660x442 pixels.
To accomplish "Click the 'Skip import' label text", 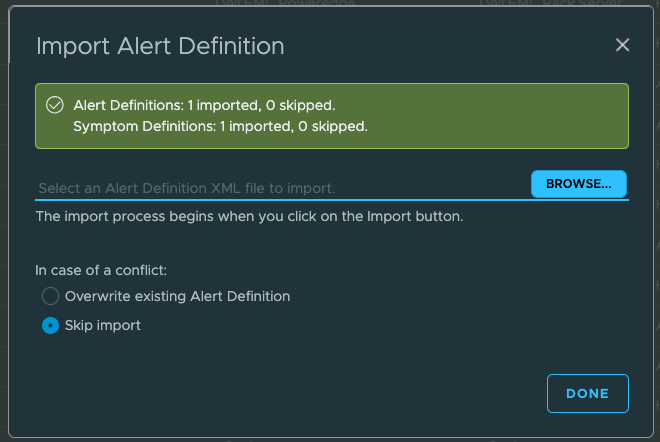I will tap(102, 325).
